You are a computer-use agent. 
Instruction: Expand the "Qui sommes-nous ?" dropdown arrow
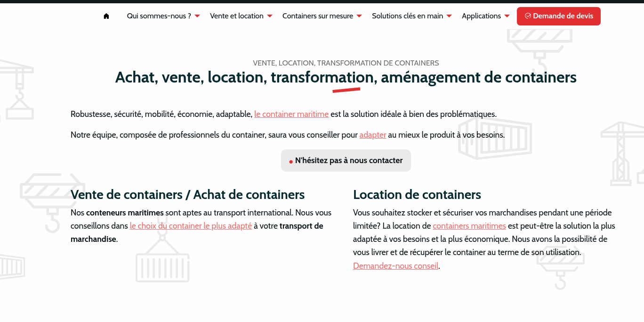pyautogui.click(x=197, y=16)
